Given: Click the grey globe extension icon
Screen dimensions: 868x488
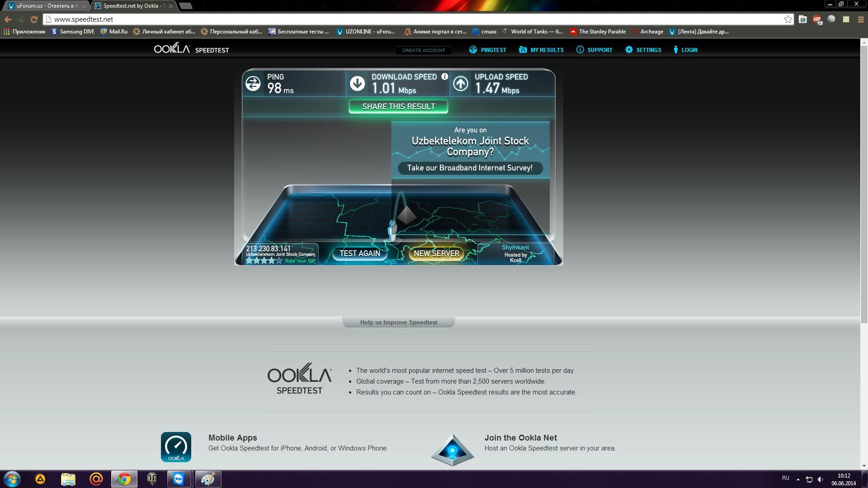Looking at the screenshot, I should coord(831,19).
